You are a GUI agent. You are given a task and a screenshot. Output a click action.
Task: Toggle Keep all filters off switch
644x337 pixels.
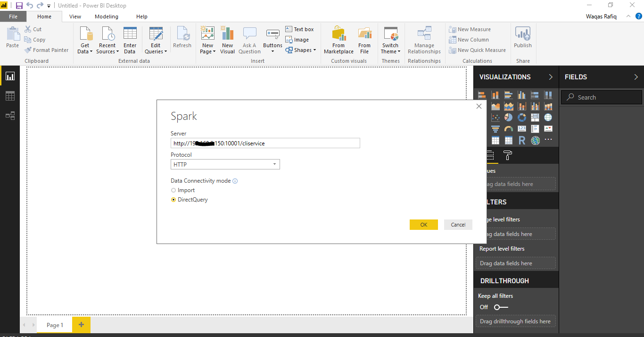(501, 307)
